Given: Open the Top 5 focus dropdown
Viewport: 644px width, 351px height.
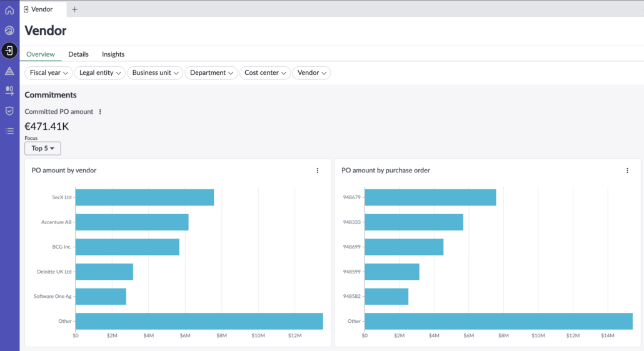Looking at the screenshot, I should [x=43, y=149].
